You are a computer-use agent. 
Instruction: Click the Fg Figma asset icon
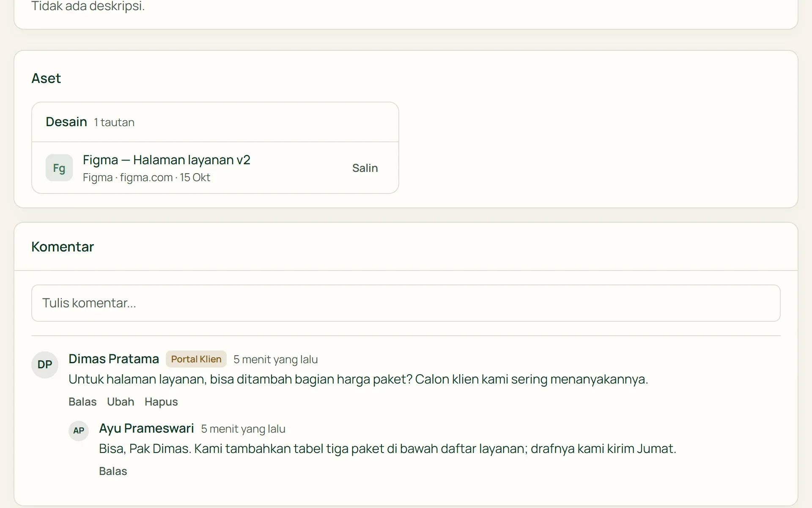[x=59, y=168]
